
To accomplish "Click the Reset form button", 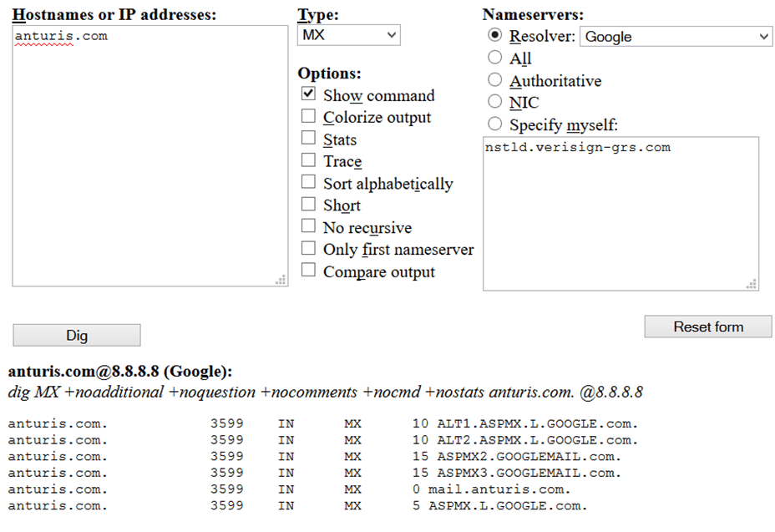I will click(707, 327).
